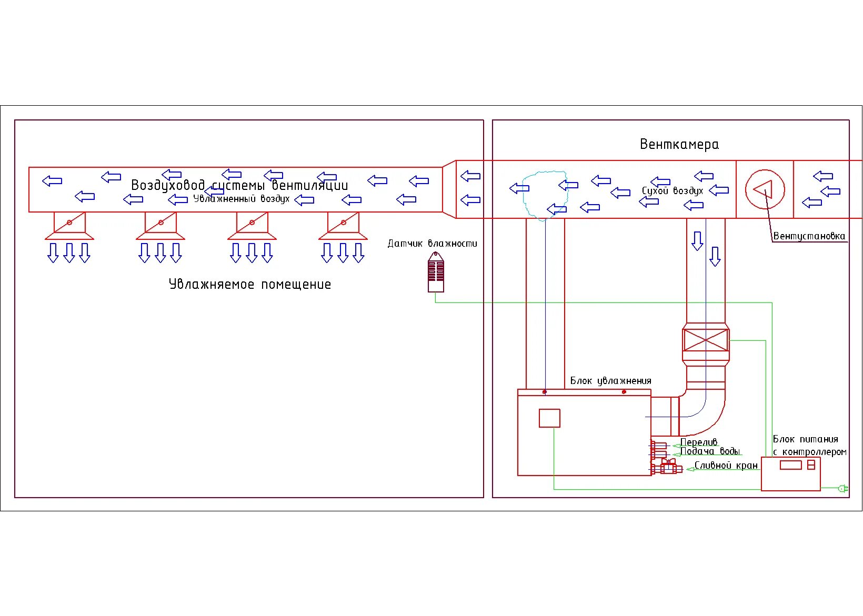This screenshot has width=863, height=616.
Task: Select the label Блок питания
Action: pyautogui.click(x=806, y=439)
